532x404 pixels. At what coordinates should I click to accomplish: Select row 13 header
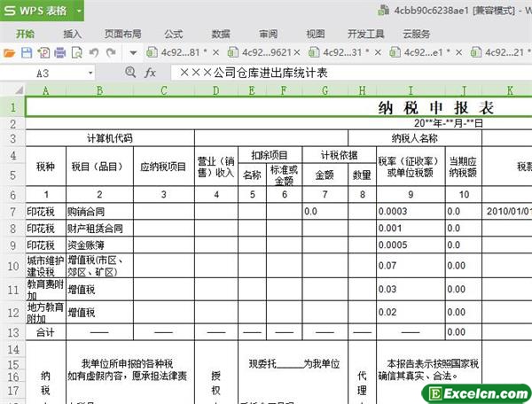[x=13, y=332]
